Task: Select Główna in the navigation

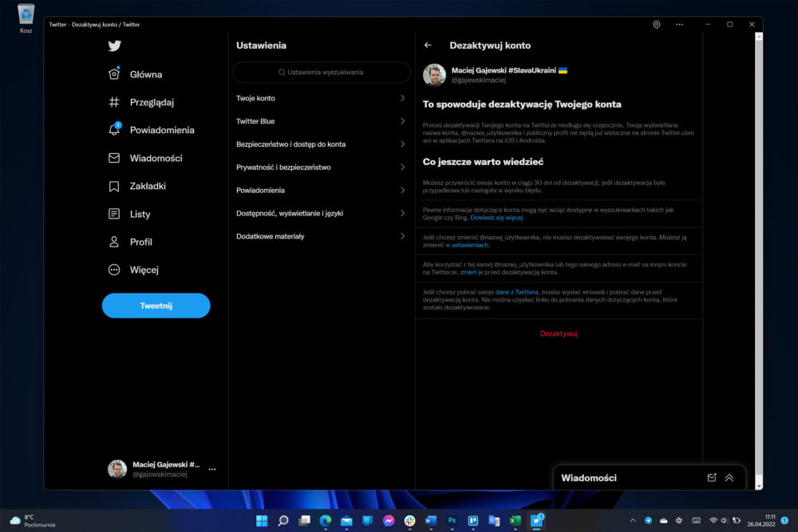Action: pyautogui.click(x=145, y=74)
